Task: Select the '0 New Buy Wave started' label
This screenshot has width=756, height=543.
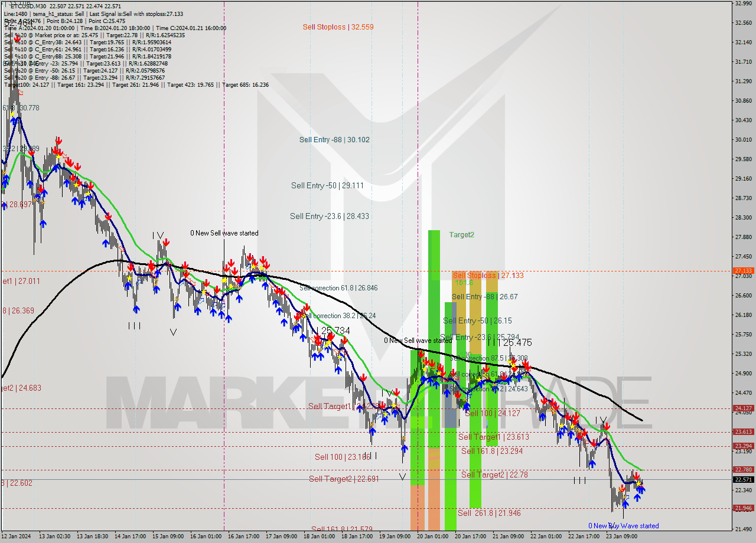Action: click(624, 526)
